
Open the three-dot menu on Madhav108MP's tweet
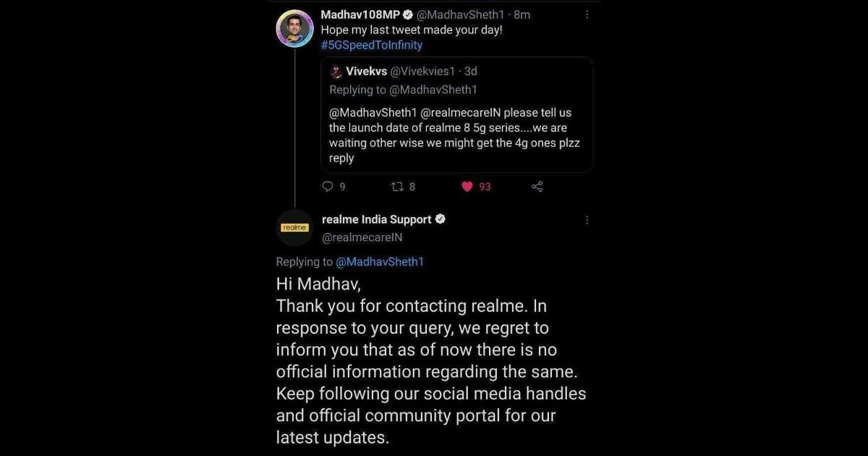click(587, 14)
